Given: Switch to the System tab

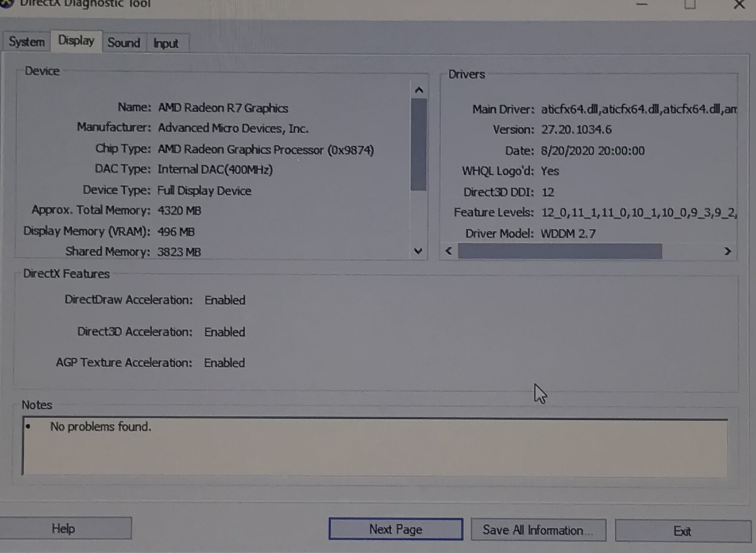Looking at the screenshot, I should point(26,42).
